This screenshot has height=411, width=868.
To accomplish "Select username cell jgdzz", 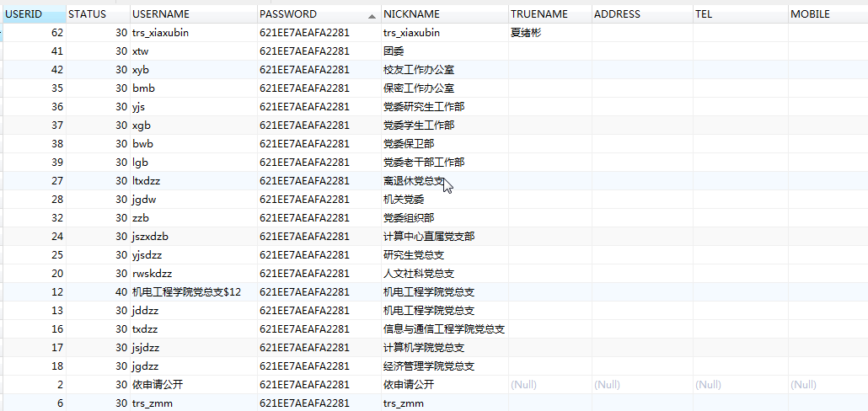I will coord(195,366).
